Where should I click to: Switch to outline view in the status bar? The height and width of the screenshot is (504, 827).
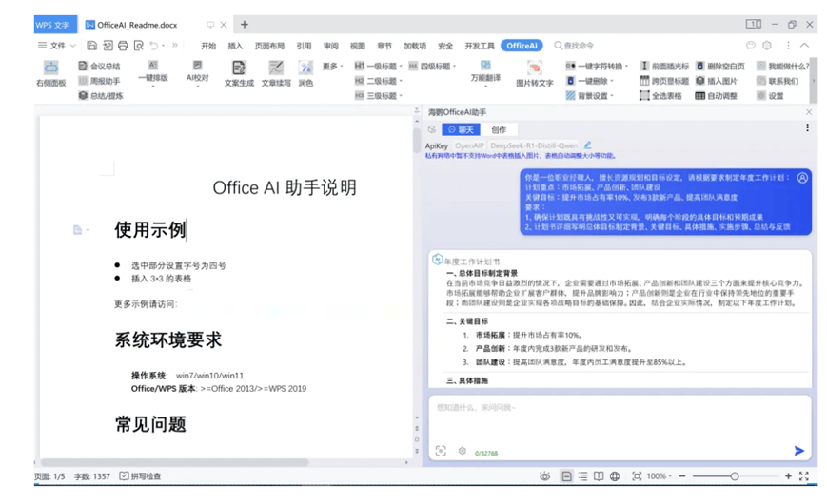(x=582, y=476)
